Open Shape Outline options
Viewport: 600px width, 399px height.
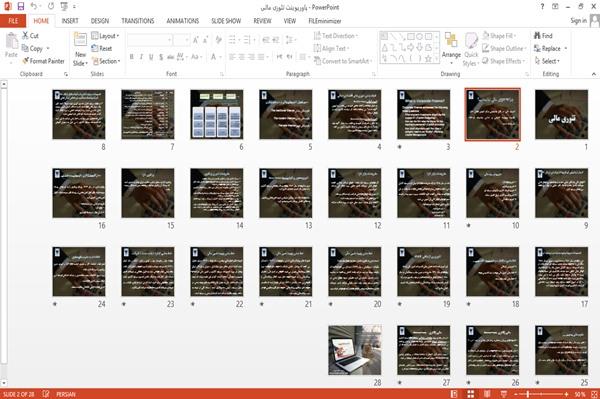click(x=504, y=48)
